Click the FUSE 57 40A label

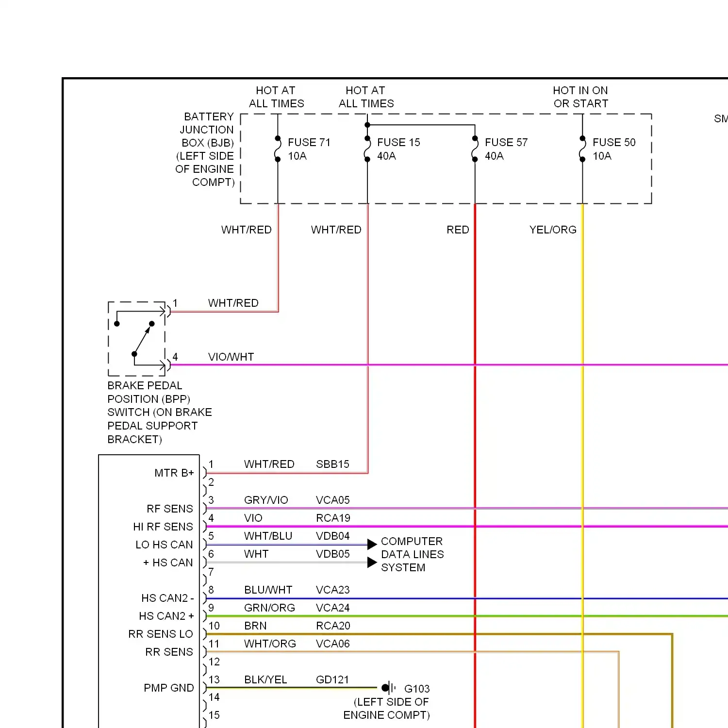(506, 149)
